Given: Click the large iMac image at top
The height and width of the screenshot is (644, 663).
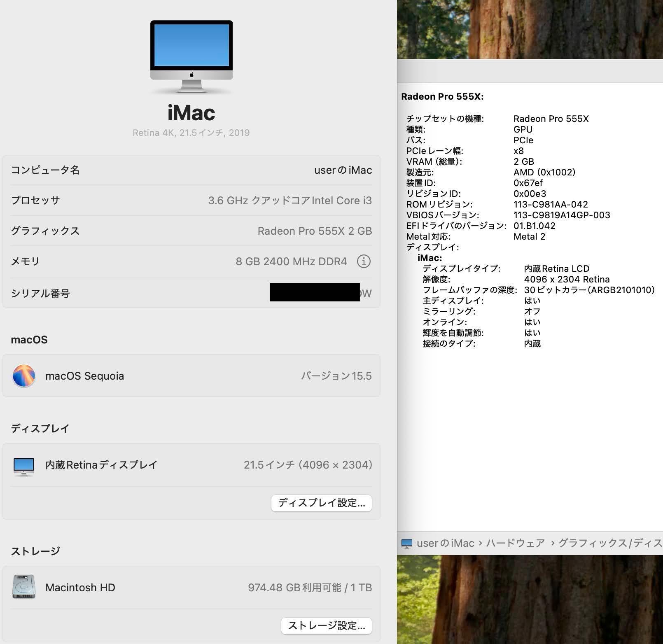Looking at the screenshot, I should 191,56.
